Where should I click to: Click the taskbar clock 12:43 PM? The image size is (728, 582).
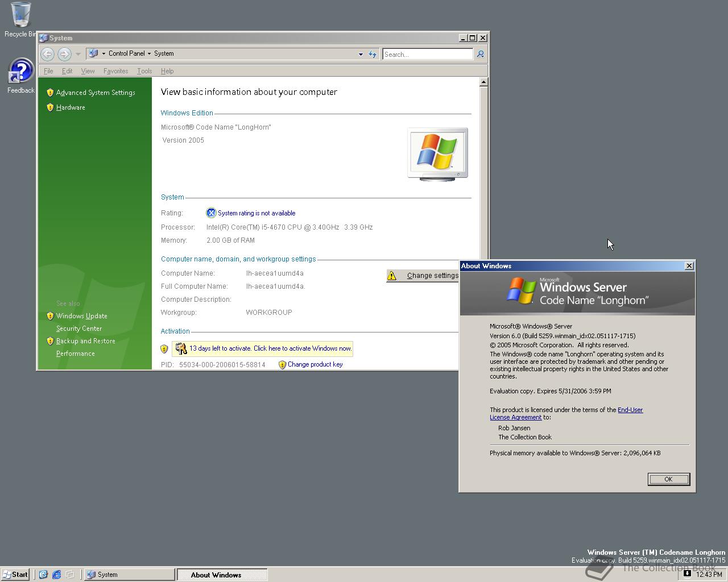point(709,575)
